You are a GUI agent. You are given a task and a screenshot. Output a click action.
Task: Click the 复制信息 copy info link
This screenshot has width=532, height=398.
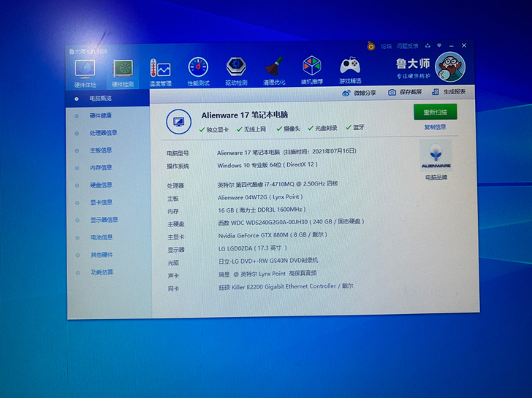pos(435,127)
